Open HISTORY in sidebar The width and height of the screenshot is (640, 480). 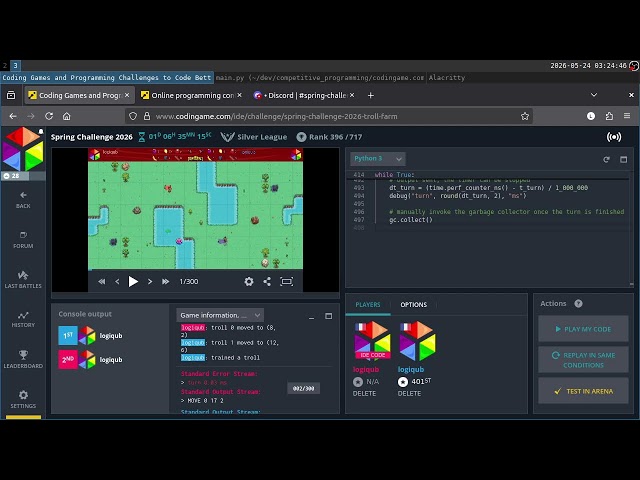tap(23, 319)
